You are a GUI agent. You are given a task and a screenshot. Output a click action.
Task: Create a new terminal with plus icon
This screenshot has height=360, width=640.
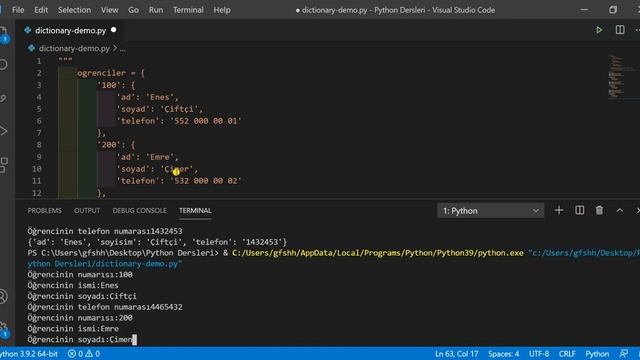pos(559,210)
